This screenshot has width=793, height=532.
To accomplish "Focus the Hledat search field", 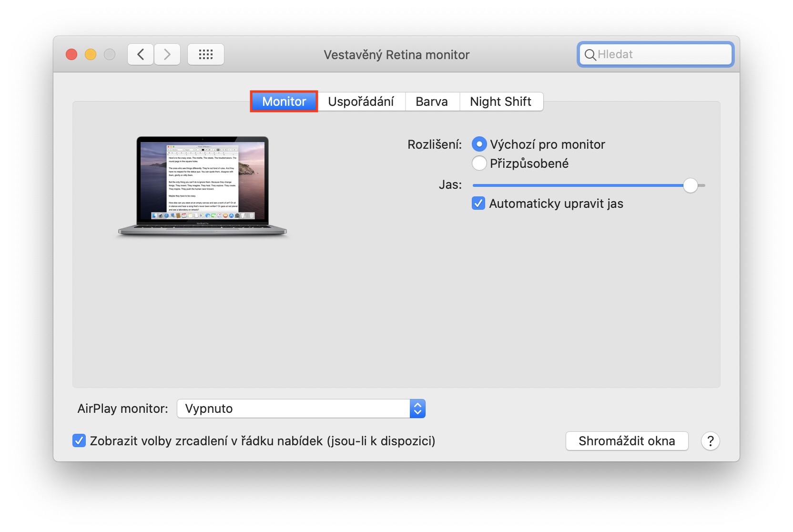I will (x=655, y=54).
